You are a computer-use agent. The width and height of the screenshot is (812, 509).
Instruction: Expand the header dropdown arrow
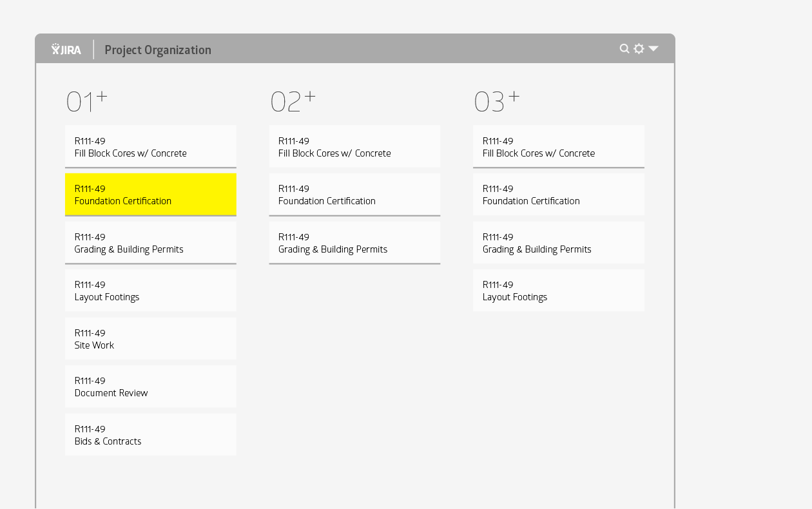click(x=653, y=48)
